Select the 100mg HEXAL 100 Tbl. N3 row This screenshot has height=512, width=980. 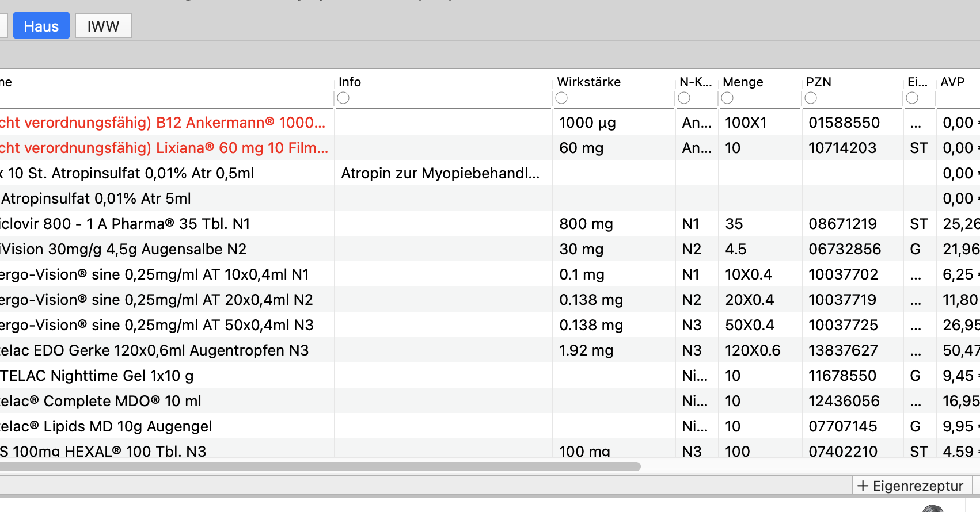490,449
